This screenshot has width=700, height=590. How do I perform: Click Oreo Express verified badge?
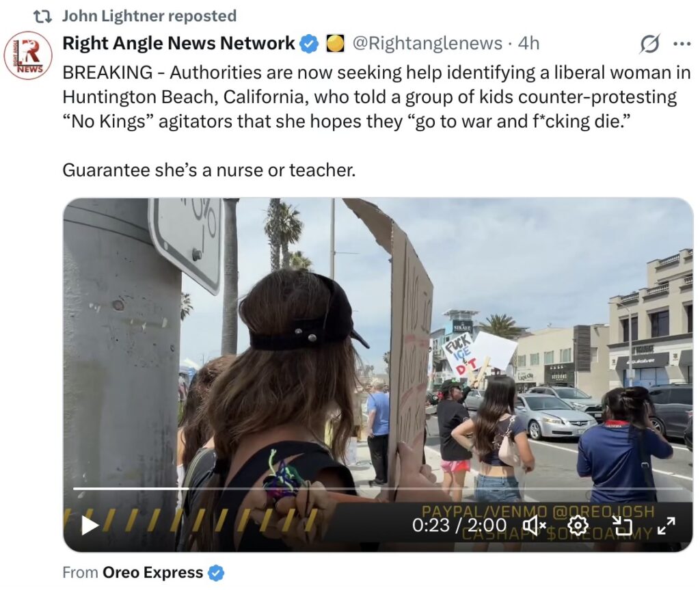pos(216,573)
